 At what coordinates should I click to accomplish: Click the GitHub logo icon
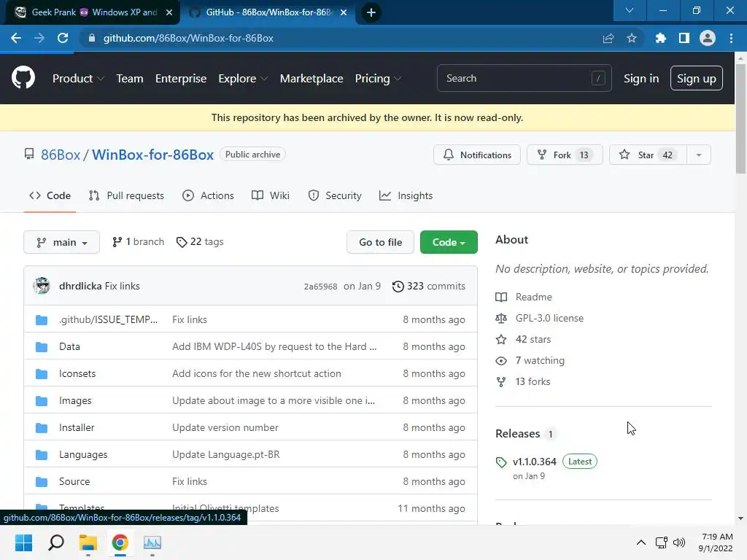pyautogui.click(x=23, y=78)
